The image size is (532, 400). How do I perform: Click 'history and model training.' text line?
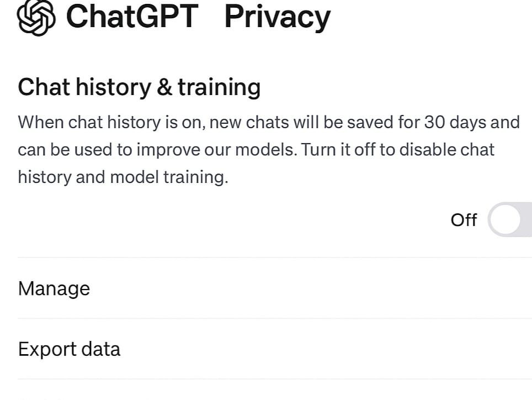123,177
